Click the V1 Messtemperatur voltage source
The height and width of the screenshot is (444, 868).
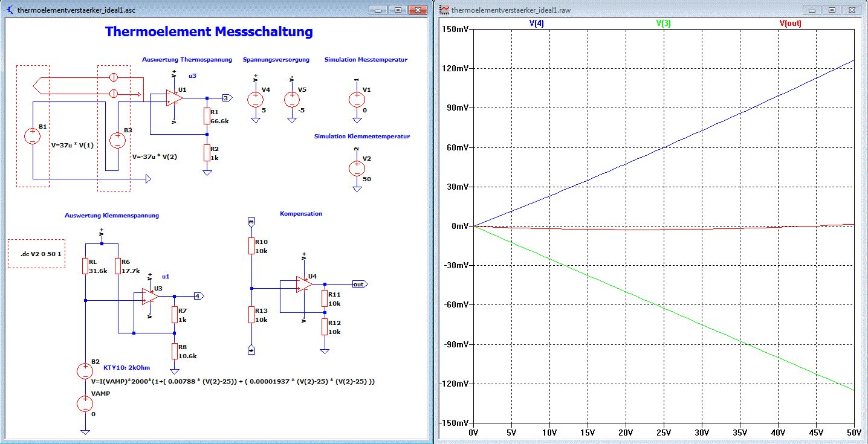tap(357, 100)
